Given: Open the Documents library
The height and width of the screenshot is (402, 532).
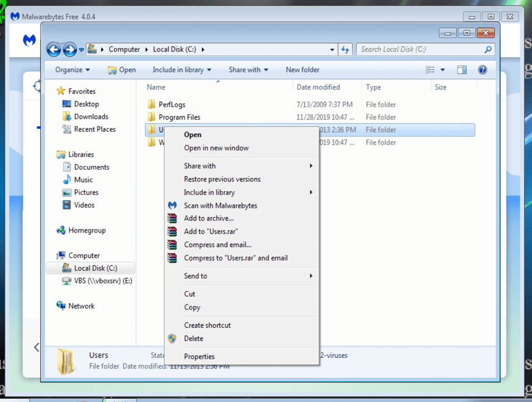Looking at the screenshot, I should (86, 167).
